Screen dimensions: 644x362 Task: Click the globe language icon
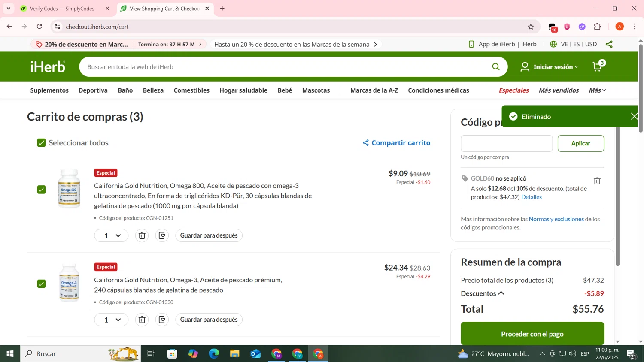click(553, 44)
